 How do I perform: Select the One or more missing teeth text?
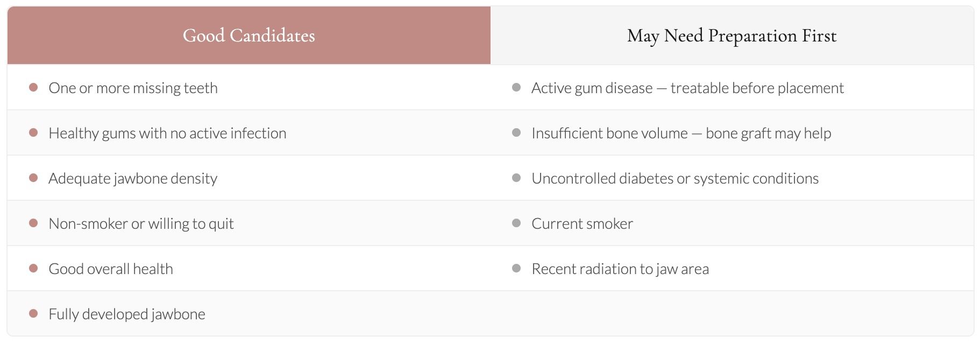133,88
